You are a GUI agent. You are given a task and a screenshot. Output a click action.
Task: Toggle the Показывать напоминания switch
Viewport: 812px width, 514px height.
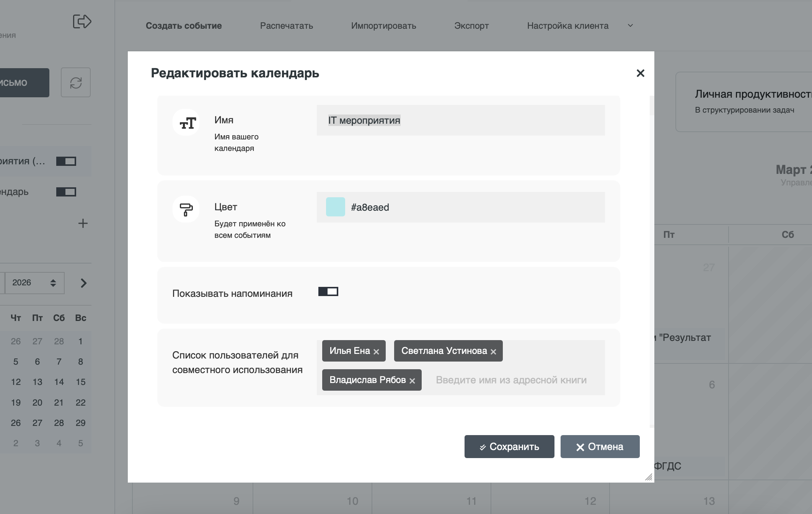coord(328,292)
